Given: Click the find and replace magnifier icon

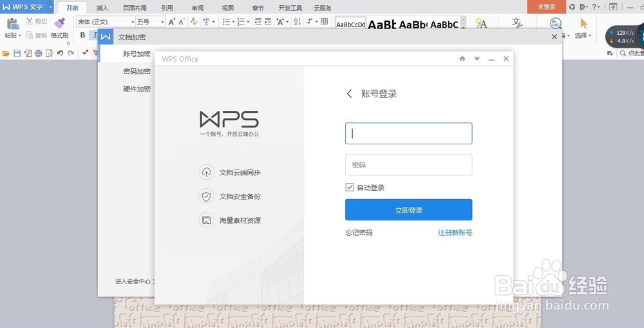Looking at the screenshot, I should [x=556, y=23].
